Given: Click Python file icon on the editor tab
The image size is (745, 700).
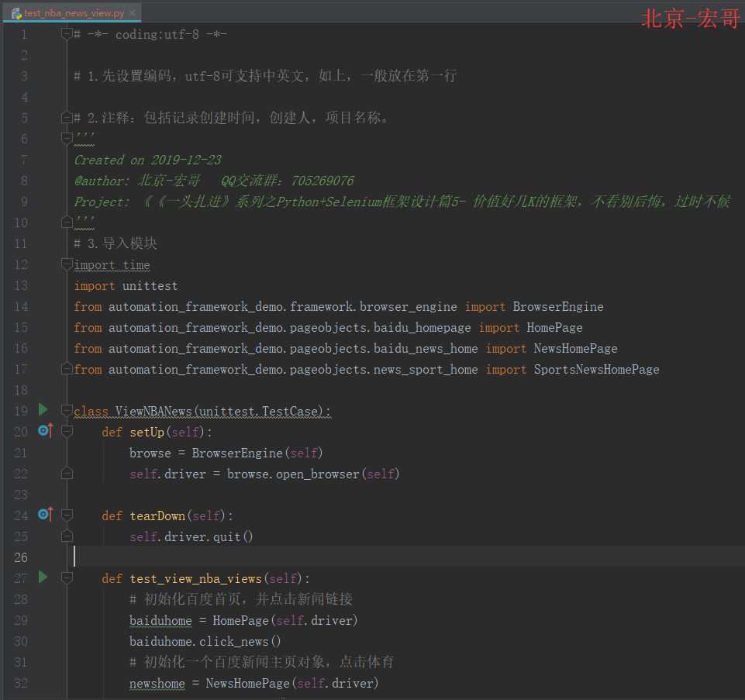Looking at the screenshot, I should [x=16, y=13].
